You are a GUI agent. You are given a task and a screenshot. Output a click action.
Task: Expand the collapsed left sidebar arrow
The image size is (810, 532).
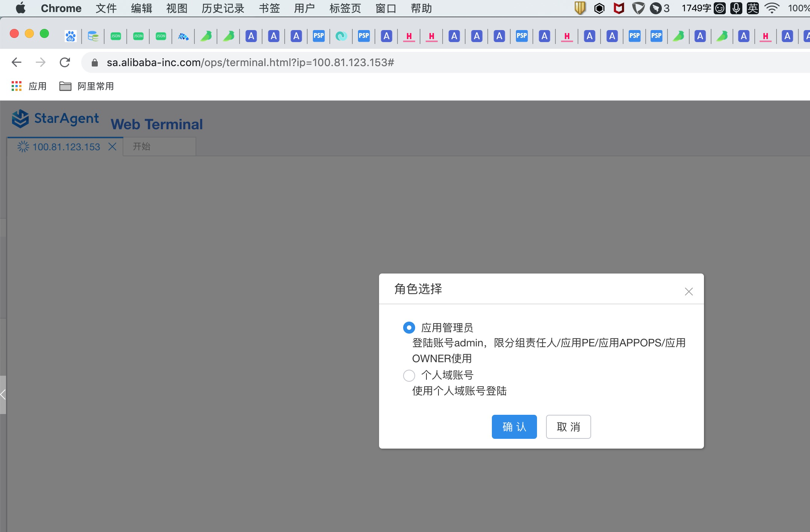3,394
